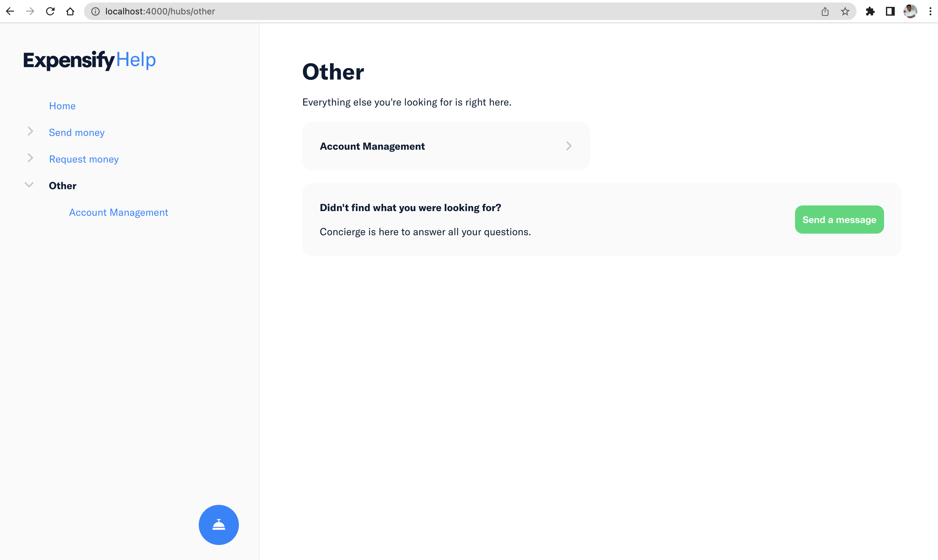Open the Account Management card
Viewport: 938px width, 560px height.
coord(445,146)
